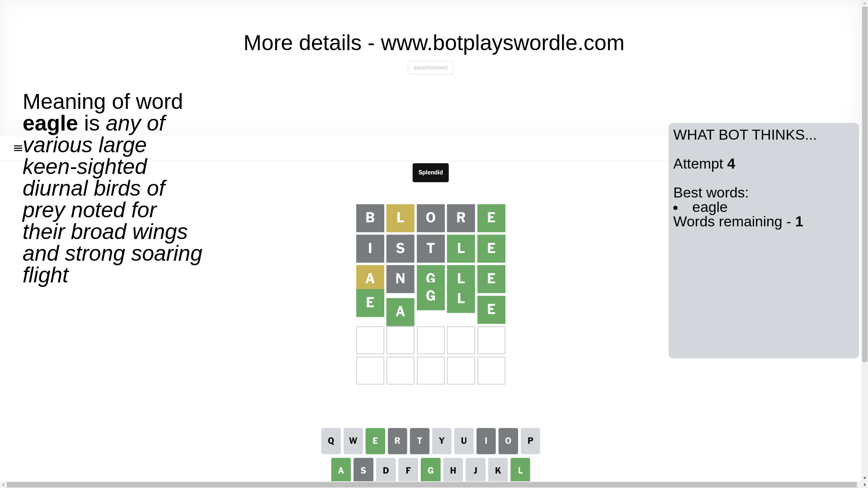Image resolution: width=868 pixels, height=488 pixels.
Task: Select the green L key
Action: coord(520,470)
